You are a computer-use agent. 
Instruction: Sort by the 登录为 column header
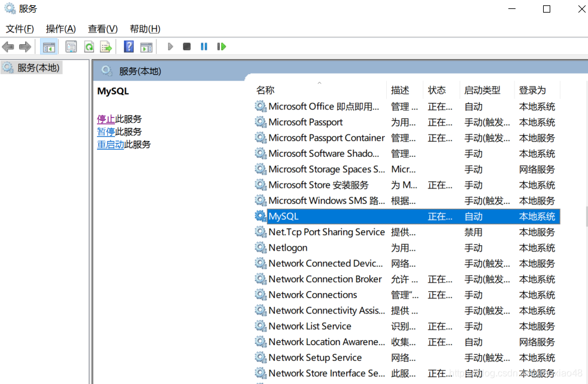coord(537,90)
